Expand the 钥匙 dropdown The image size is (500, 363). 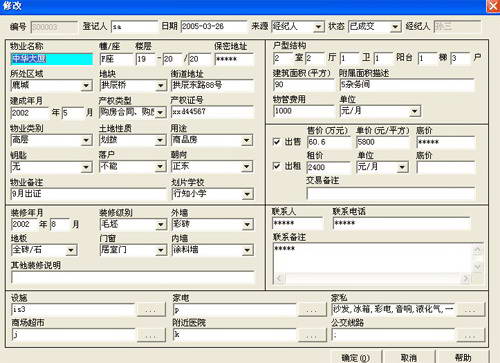coord(86,167)
